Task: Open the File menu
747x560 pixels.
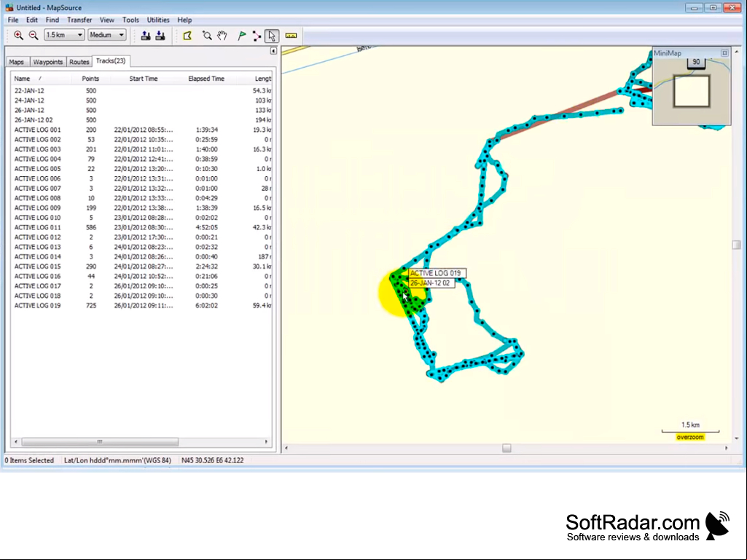Action: [x=13, y=20]
